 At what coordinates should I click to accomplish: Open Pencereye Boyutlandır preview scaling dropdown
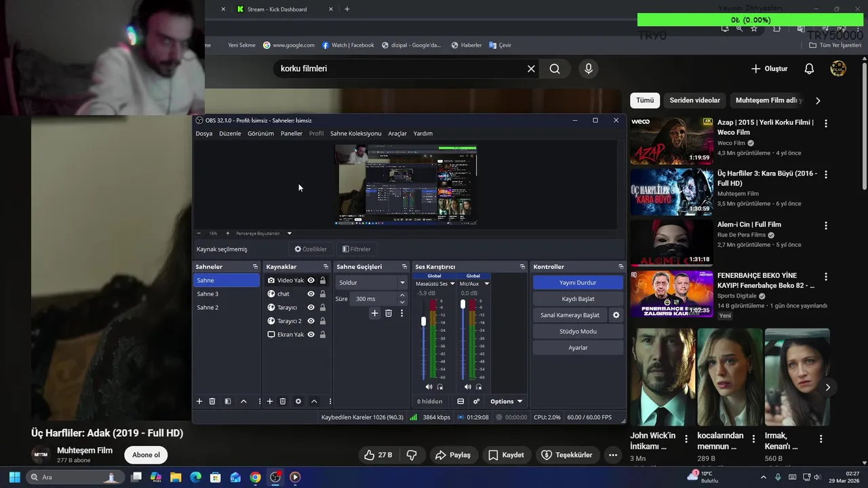(x=290, y=233)
